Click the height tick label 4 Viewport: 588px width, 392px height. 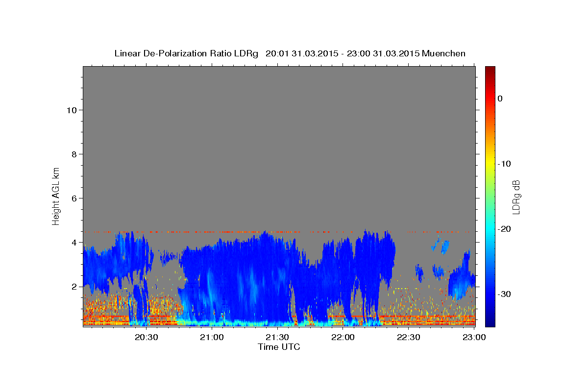74,243
